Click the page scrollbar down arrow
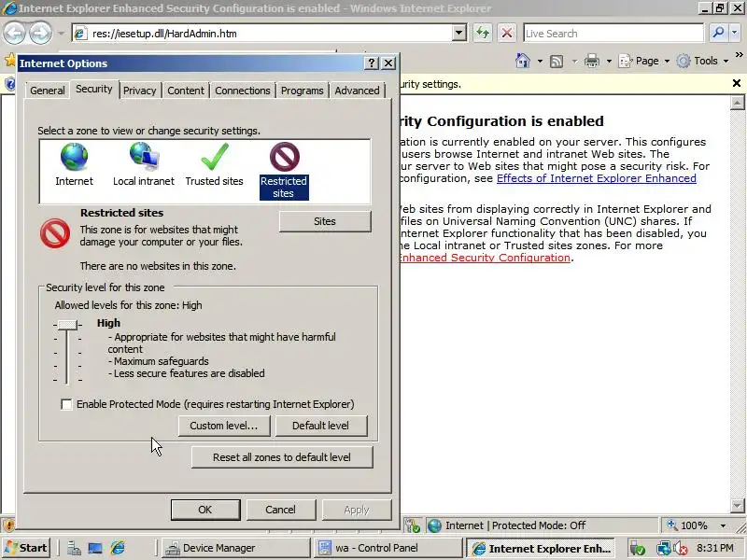Image resolution: width=747 pixels, height=560 pixels. [737, 506]
